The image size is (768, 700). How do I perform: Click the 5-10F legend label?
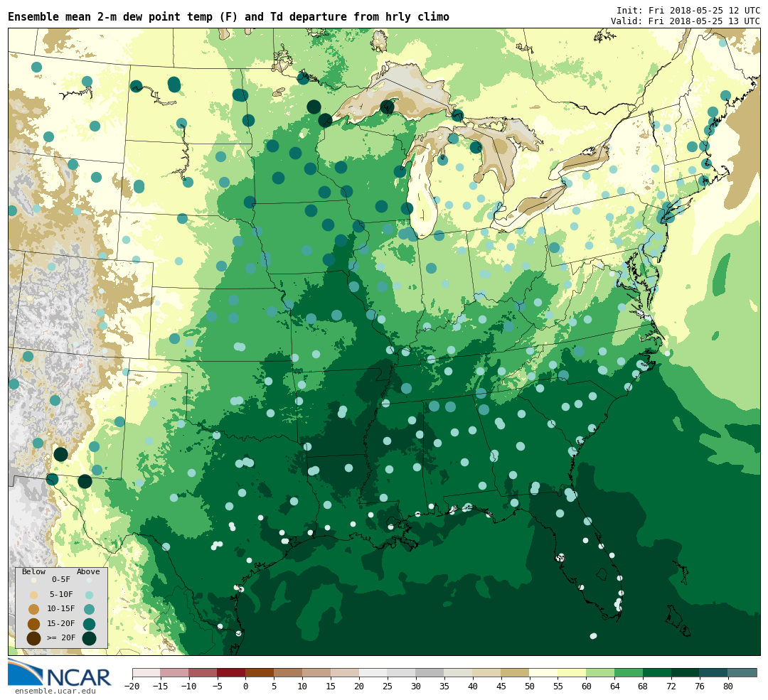click(61, 594)
